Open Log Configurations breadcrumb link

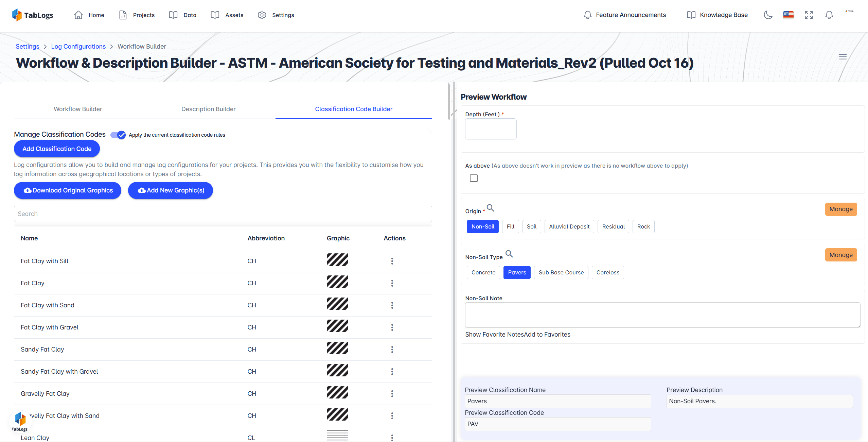coord(78,47)
